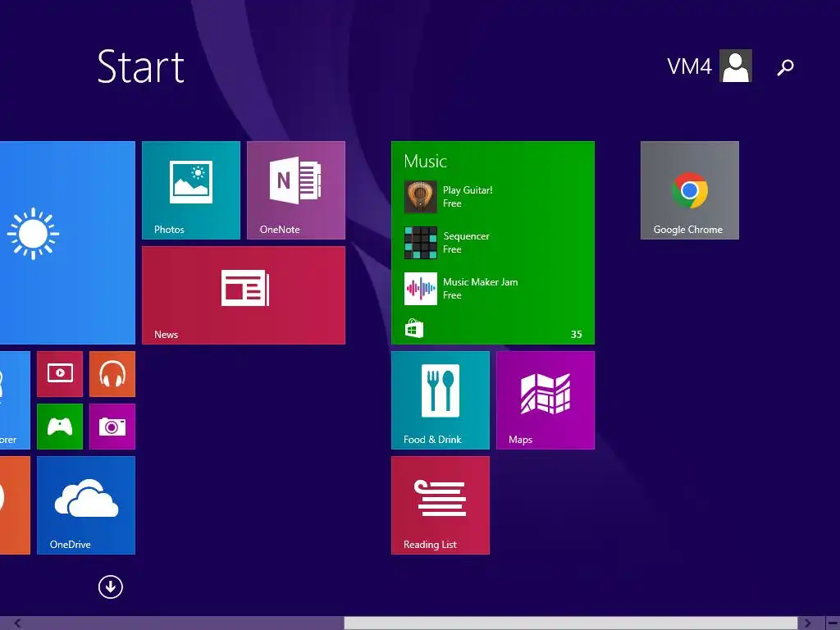The height and width of the screenshot is (630, 840).
Task: Select the Music Maker Jam app icon
Action: [421, 289]
